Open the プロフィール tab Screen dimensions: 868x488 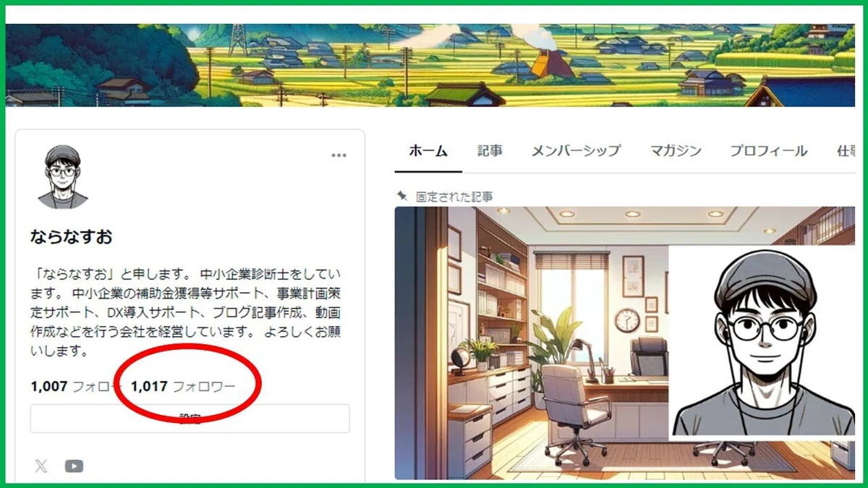pyautogui.click(x=768, y=151)
